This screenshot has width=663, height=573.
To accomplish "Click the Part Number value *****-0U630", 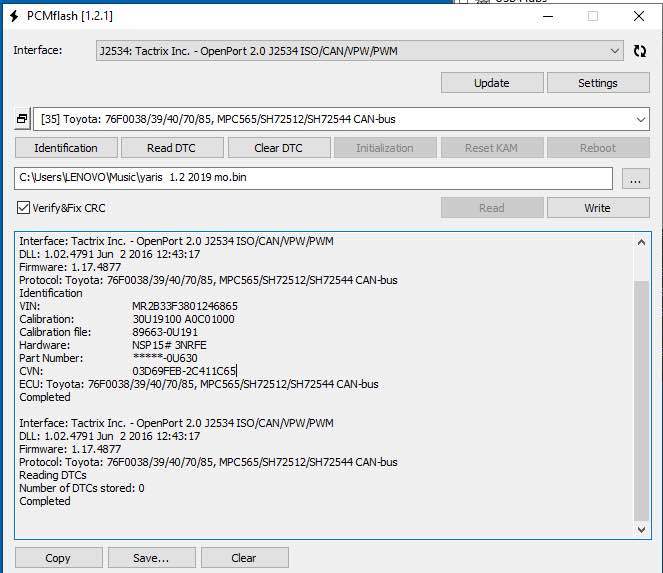I will 165,358.
